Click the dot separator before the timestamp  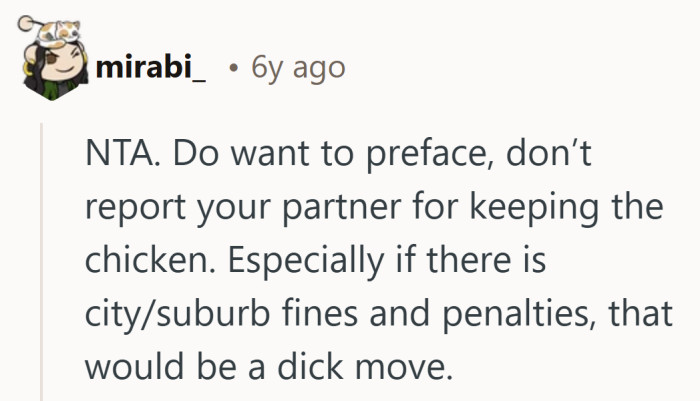point(231,68)
